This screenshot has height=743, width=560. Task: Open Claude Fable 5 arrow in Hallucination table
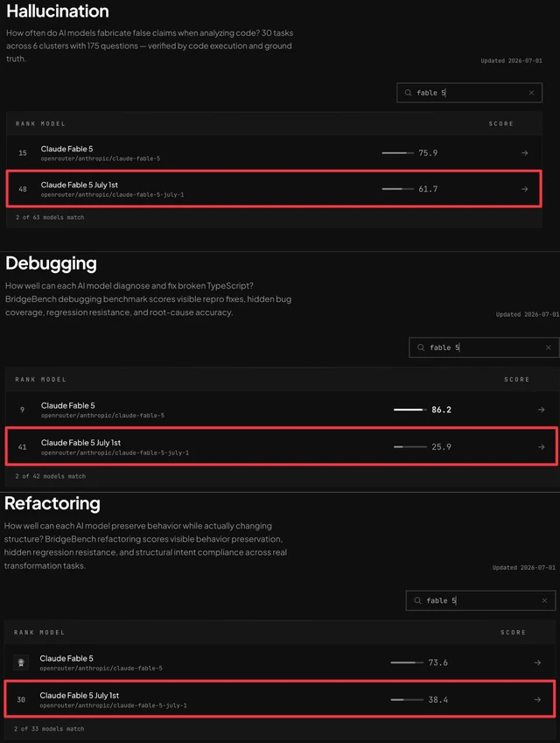coord(524,153)
